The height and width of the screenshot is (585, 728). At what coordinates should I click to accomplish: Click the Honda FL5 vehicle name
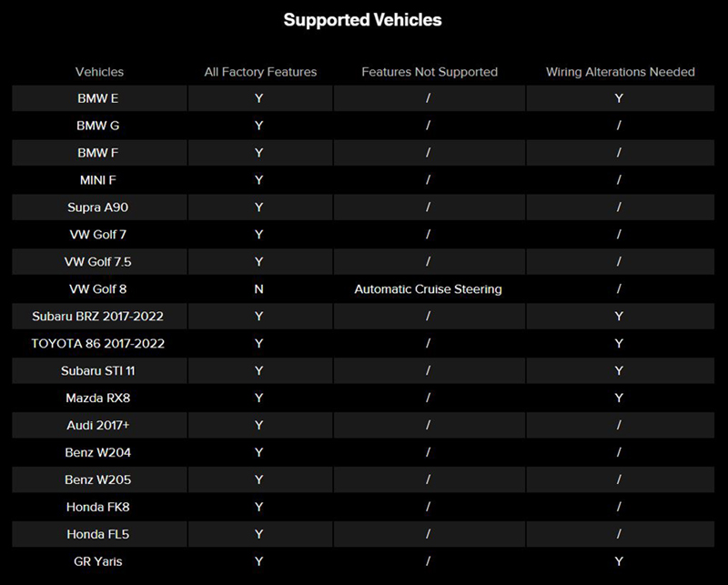click(98, 534)
